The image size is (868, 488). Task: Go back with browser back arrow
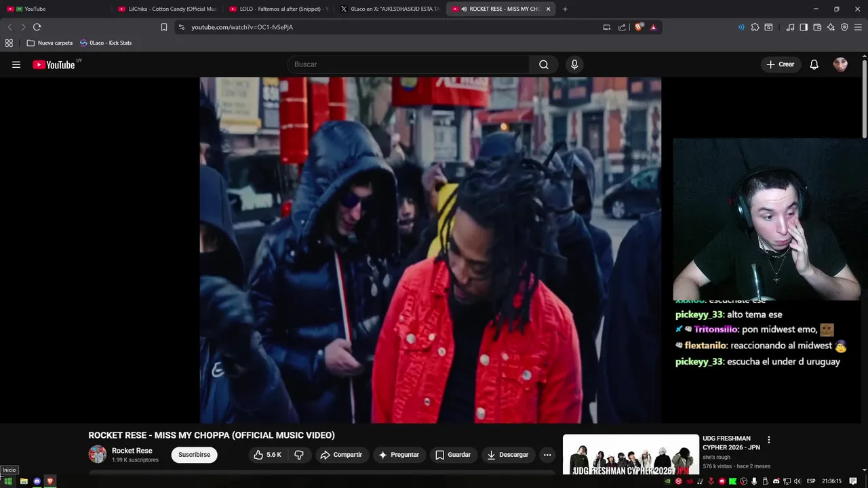[x=9, y=27]
